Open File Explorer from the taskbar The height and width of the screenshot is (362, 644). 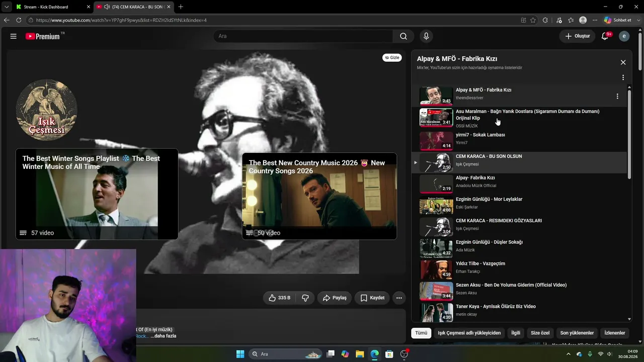pos(360,354)
